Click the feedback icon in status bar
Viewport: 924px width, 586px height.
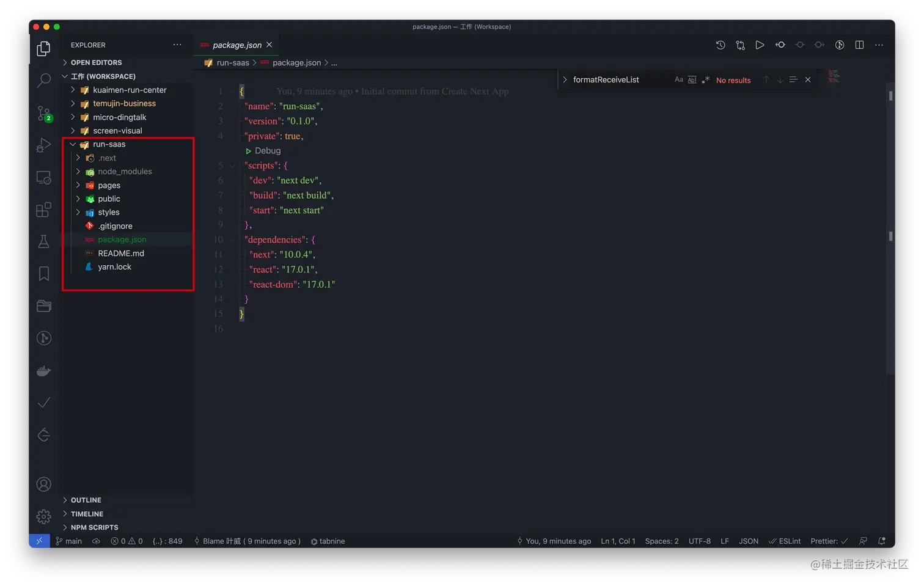pos(863,541)
